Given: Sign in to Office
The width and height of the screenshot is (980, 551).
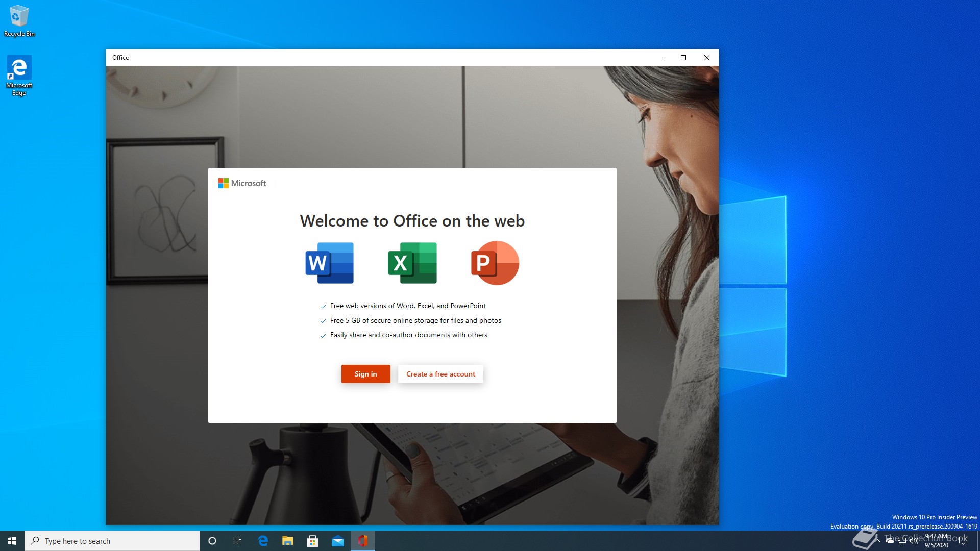Looking at the screenshot, I should click(x=365, y=374).
